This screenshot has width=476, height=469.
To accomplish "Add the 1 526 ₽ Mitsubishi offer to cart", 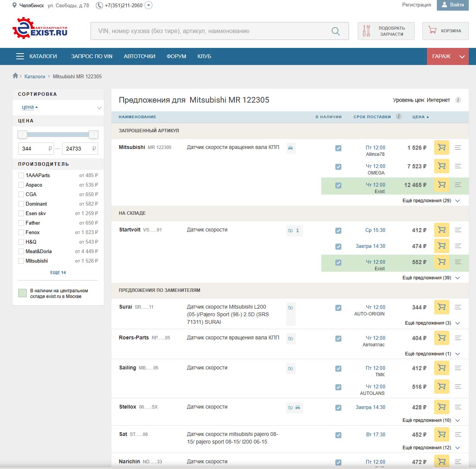I will pyautogui.click(x=441, y=147).
